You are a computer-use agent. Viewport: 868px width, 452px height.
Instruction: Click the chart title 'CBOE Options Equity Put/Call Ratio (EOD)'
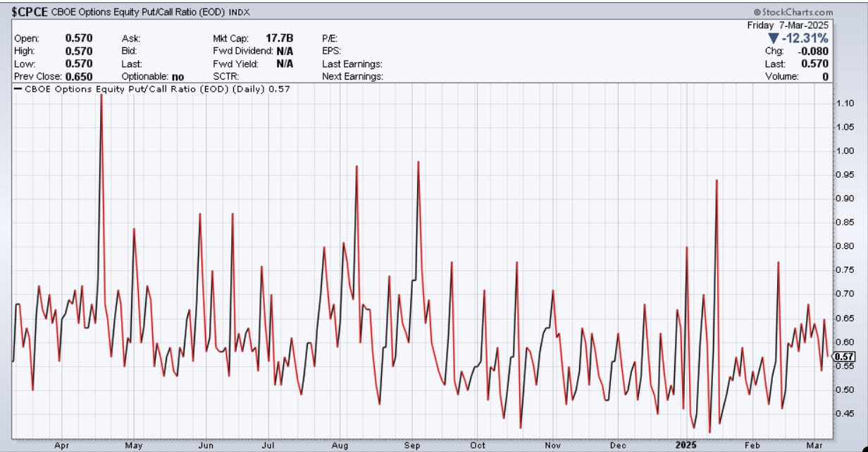(x=138, y=13)
